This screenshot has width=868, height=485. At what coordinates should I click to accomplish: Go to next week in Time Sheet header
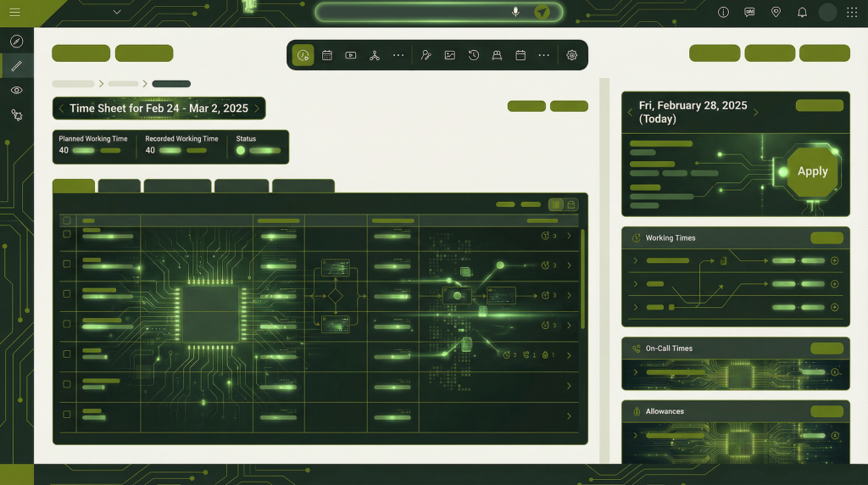[258, 109]
